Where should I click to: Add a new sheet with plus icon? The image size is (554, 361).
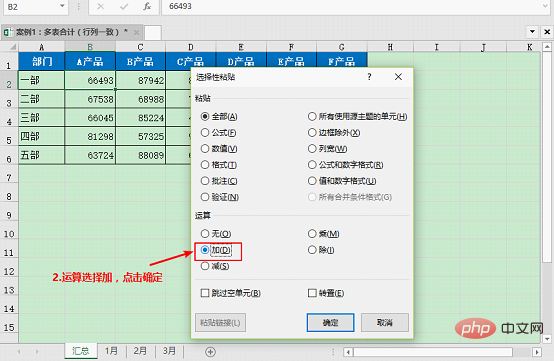[x=210, y=351]
